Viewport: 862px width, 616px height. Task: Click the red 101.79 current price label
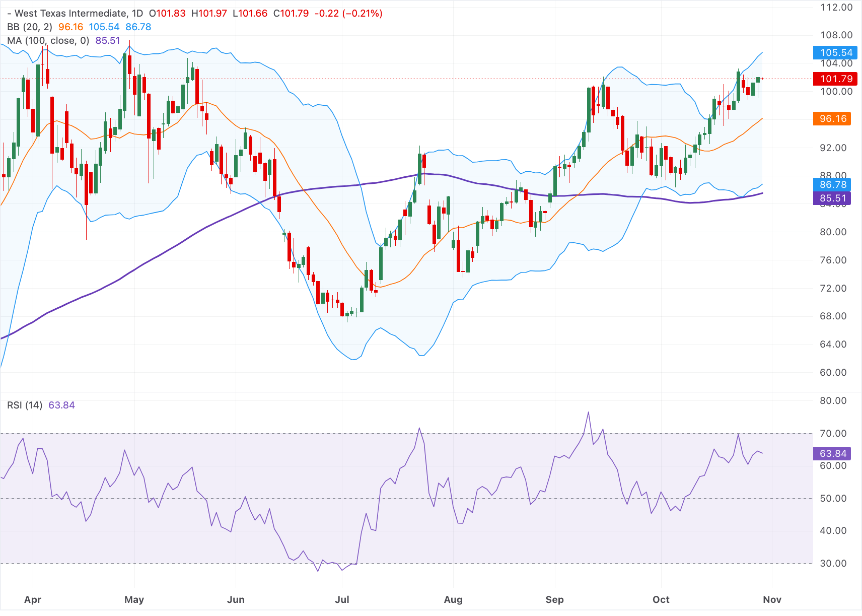point(835,79)
